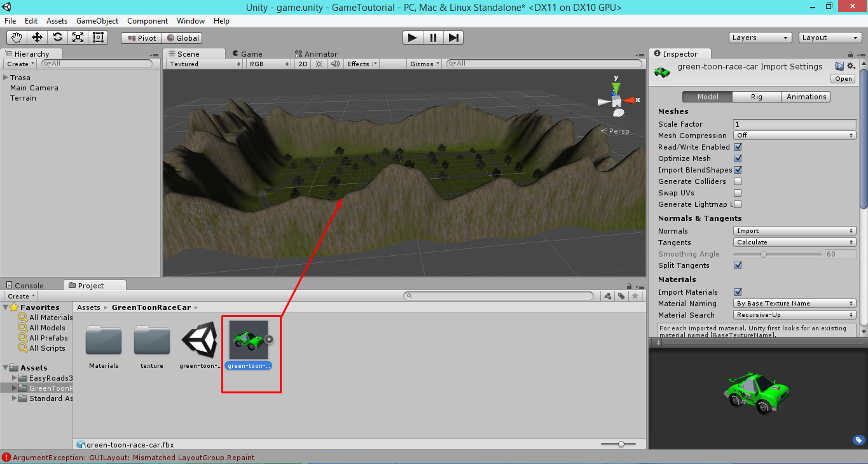Expand Trasa object in Hierarchy

click(x=6, y=78)
